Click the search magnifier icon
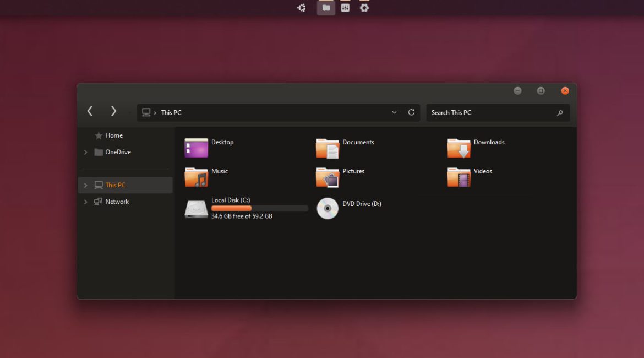Screen dimensions: 644x358 (560, 112)
